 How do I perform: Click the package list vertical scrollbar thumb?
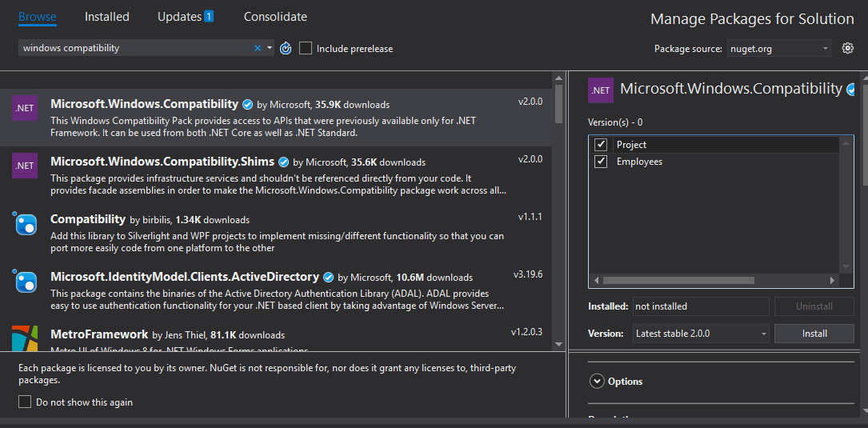pos(558,103)
